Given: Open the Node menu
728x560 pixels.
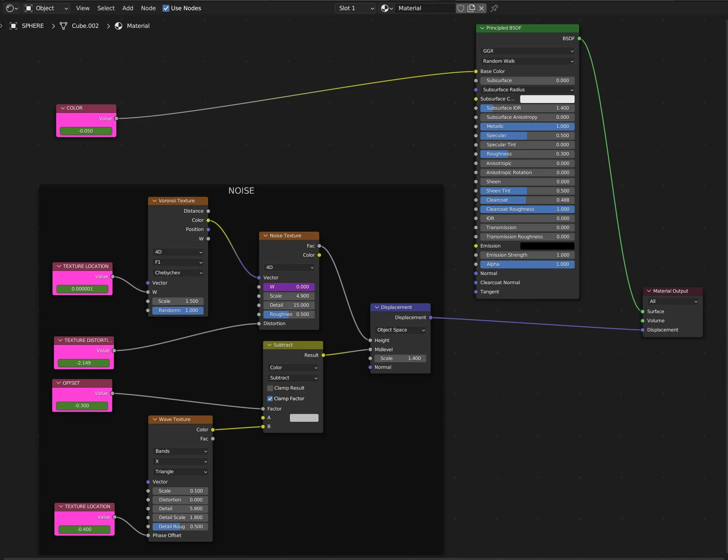Looking at the screenshot, I should pos(148,8).
